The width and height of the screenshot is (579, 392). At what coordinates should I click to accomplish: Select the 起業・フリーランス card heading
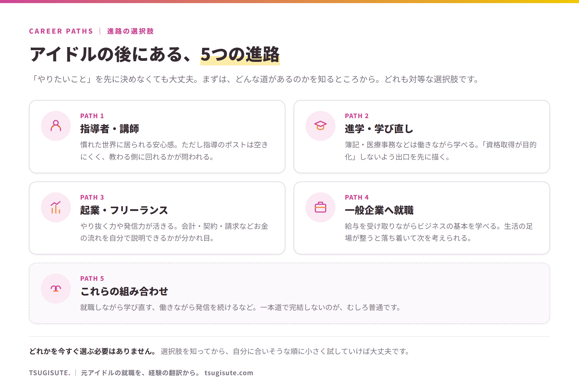[124, 210]
